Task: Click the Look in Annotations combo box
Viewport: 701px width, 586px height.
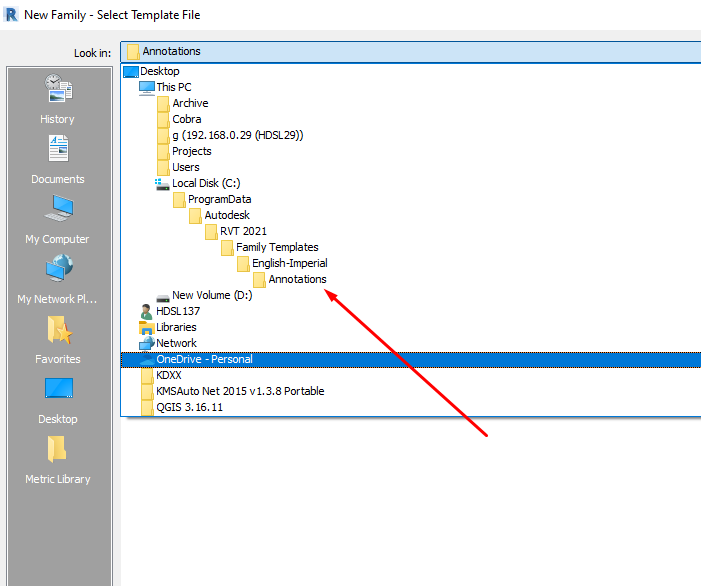Action: 410,52
